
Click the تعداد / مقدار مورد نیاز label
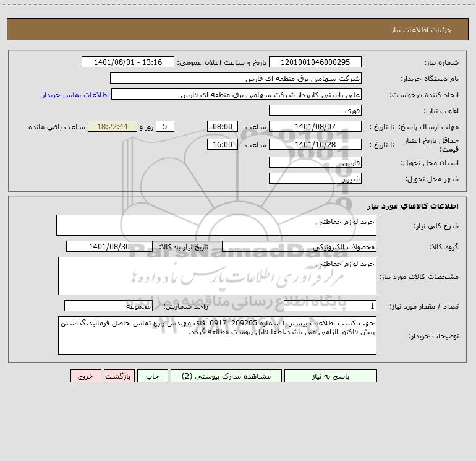[x=424, y=307]
